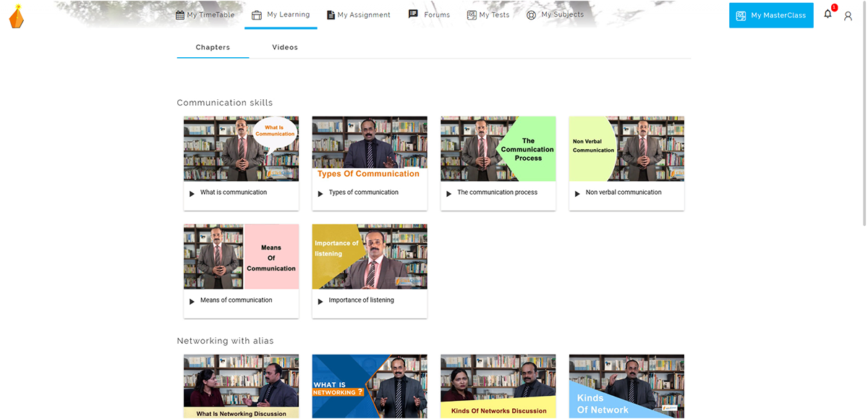Click the circular icon beside My Subjects
The height and width of the screenshot is (419, 868).
[x=531, y=15]
